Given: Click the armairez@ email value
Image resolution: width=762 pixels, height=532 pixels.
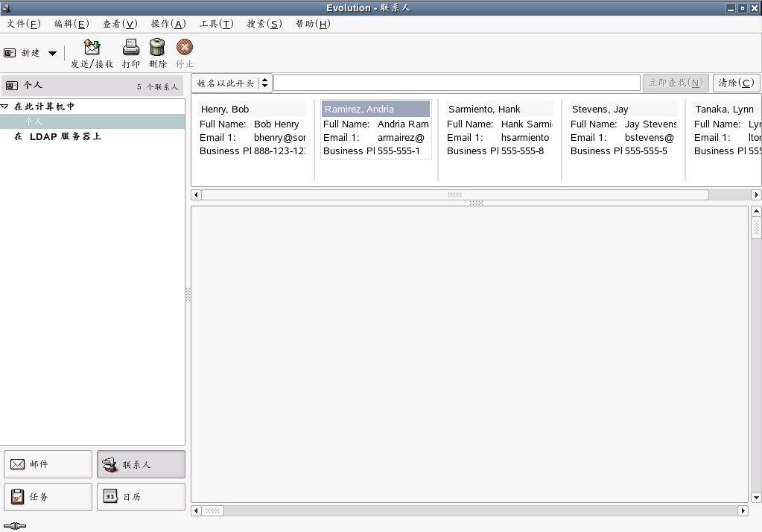Looking at the screenshot, I should click(401, 138).
